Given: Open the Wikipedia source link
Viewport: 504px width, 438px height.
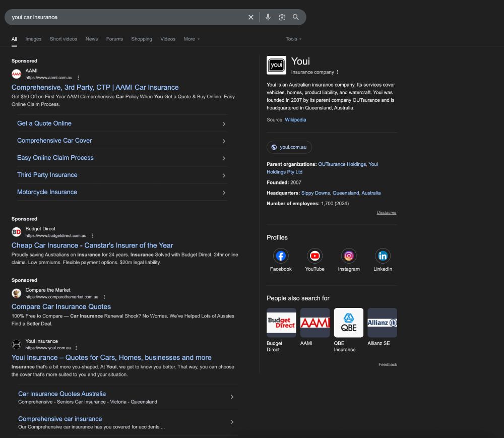Looking at the screenshot, I should 295,119.
